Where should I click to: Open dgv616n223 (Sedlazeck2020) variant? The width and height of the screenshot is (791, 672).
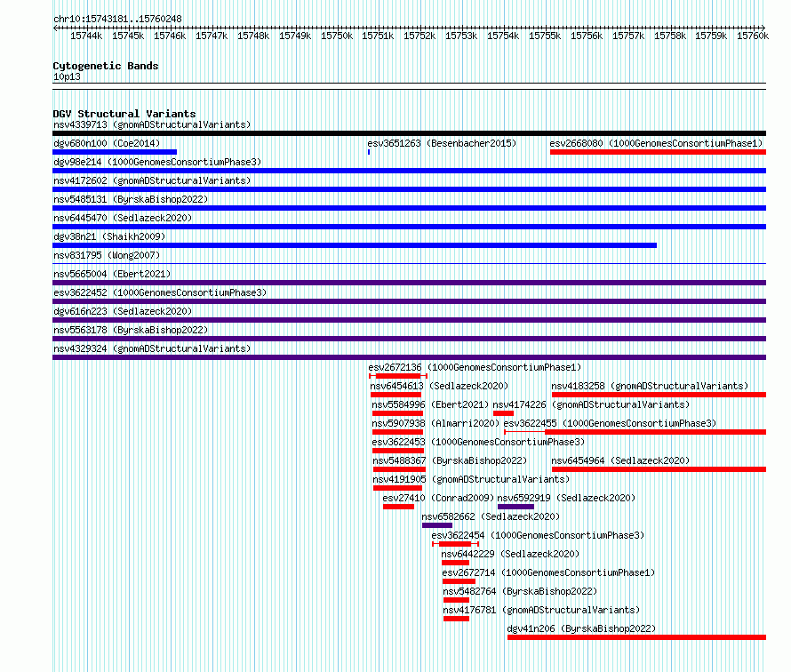tap(123, 311)
